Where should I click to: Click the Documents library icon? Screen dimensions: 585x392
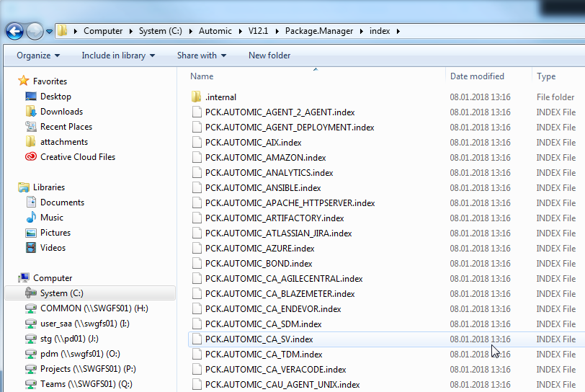[x=31, y=202]
